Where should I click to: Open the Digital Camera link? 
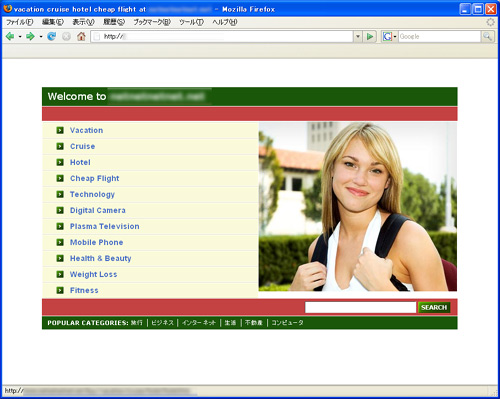pos(98,210)
